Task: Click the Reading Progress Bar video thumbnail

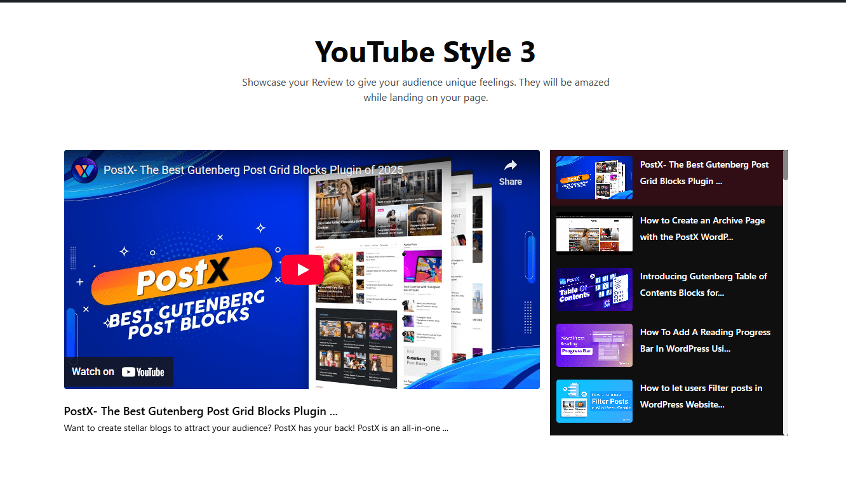Action: (x=594, y=345)
